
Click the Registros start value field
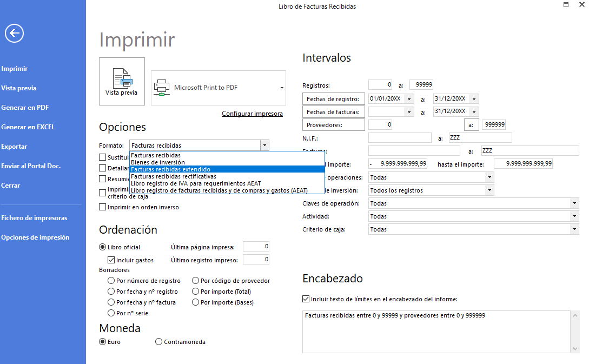coord(380,85)
